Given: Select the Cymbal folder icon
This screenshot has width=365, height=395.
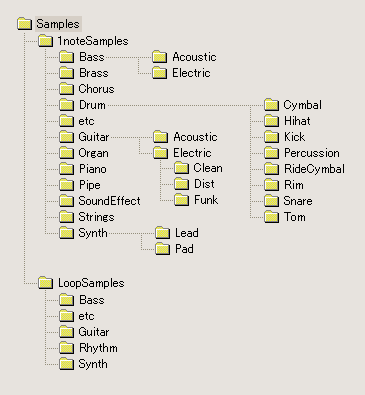Looking at the screenshot, I should click(271, 105).
